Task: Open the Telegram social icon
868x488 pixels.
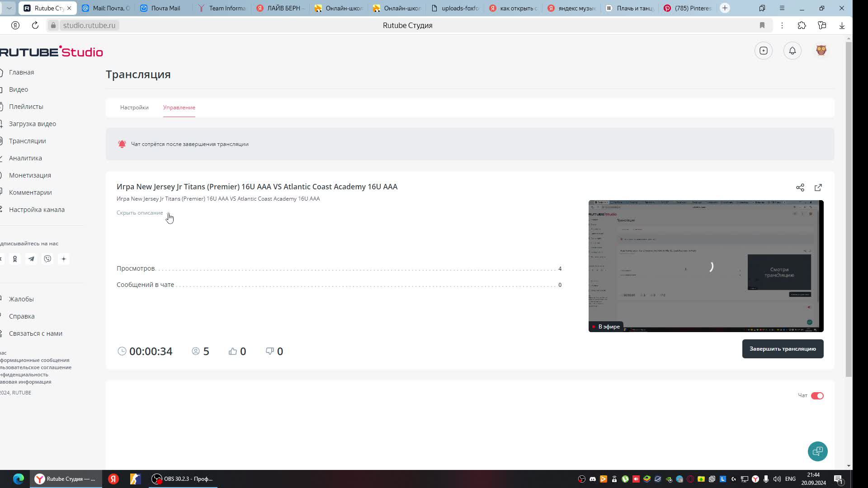Action: pyautogui.click(x=31, y=259)
